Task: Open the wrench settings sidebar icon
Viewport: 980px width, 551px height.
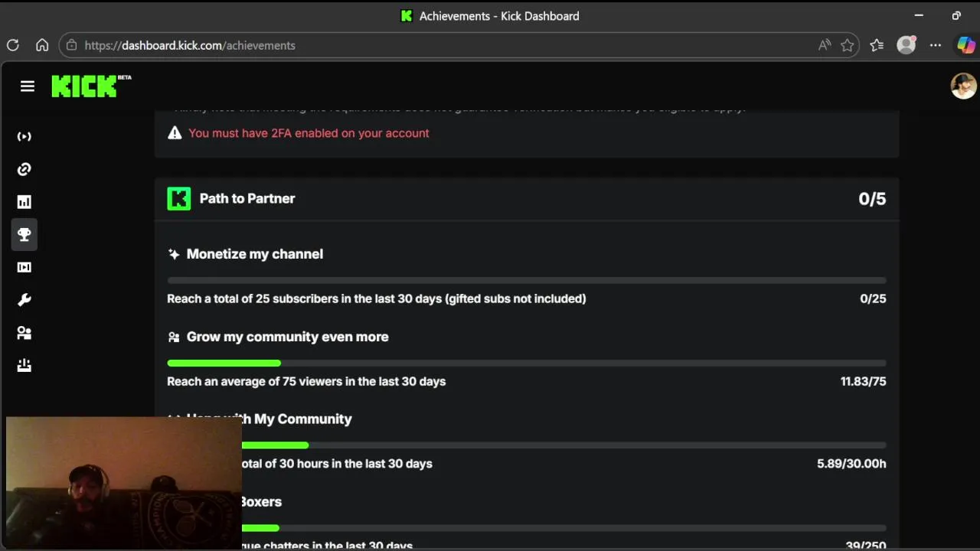Action: point(24,300)
